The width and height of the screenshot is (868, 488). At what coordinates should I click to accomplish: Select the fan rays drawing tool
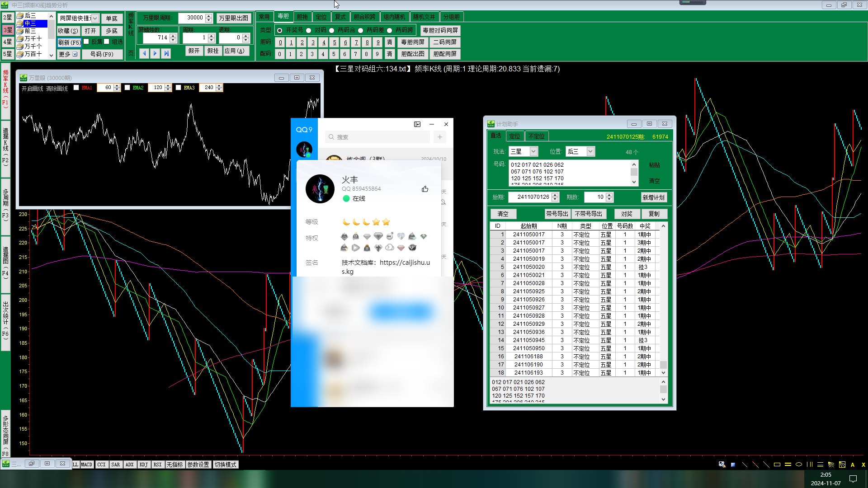click(x=831, y=465)
